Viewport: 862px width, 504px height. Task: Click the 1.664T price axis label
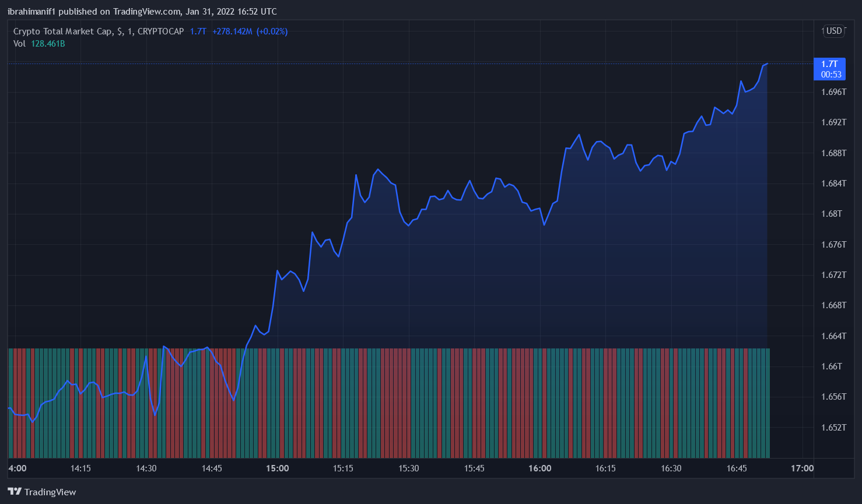coord(833,336)
